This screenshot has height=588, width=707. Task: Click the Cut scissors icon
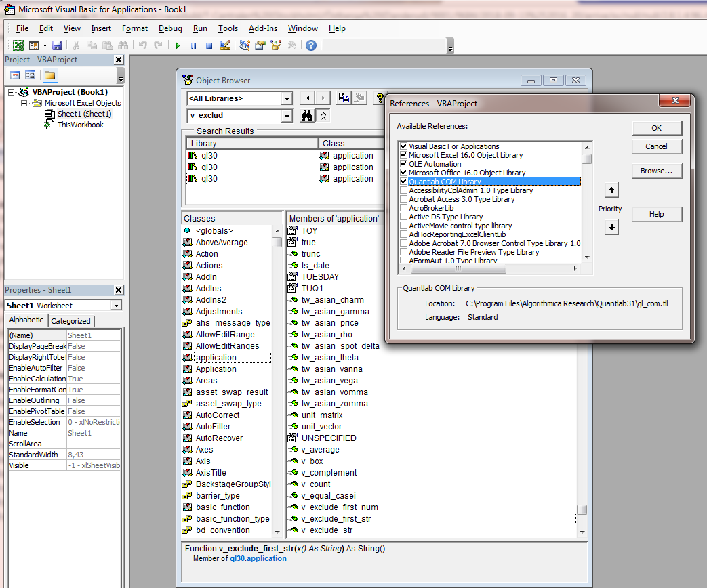coord(76,45)
